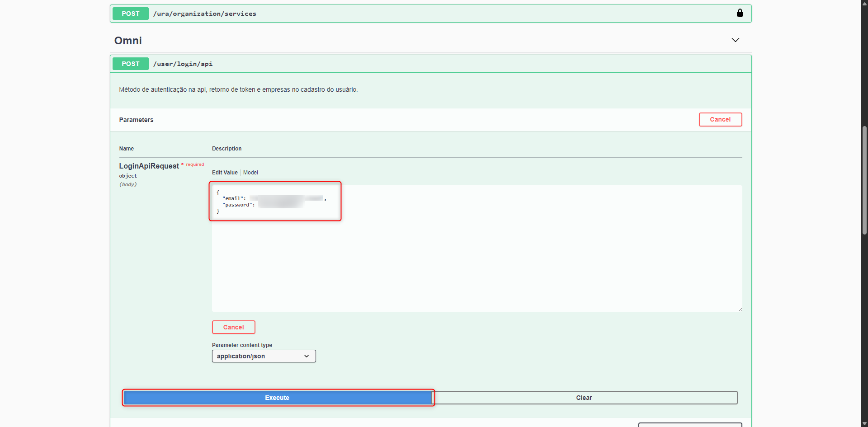Viewport: 868px width, 427px height.
Task: Click the scrollbar down arrow
Action: (x=864, y=423)
